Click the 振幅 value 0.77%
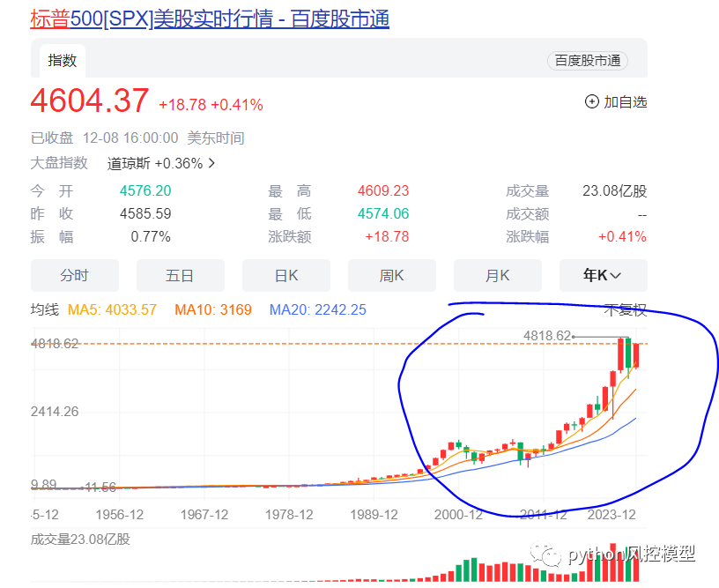The height and width of the screenshot is (588, 719). (x=151, y=236)
